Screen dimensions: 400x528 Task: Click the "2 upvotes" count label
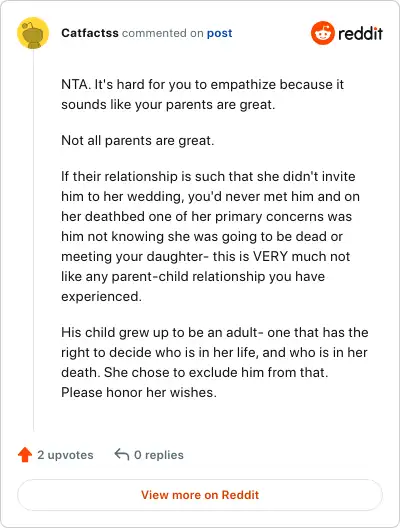coord(65,455)
